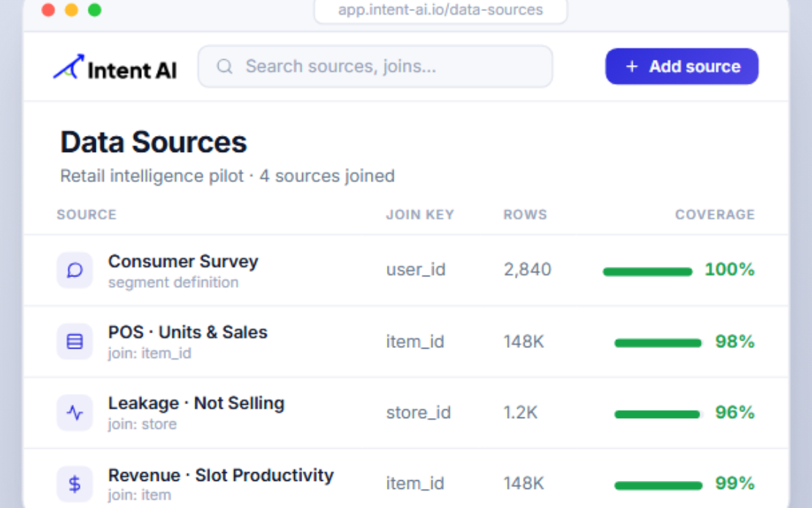Click the Consumer Survey coverage bar
Image resolution: width=812 pixels, height=508 pixels.
(647, 272)
